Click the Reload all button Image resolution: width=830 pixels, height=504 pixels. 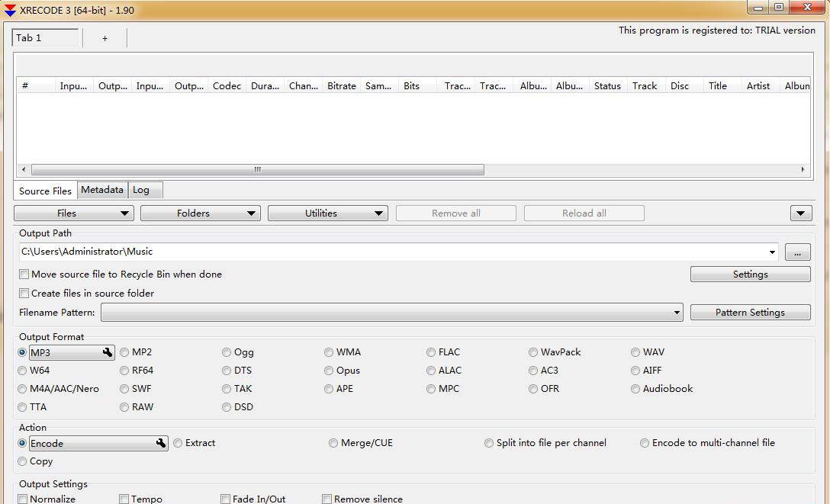pos(584,213)
